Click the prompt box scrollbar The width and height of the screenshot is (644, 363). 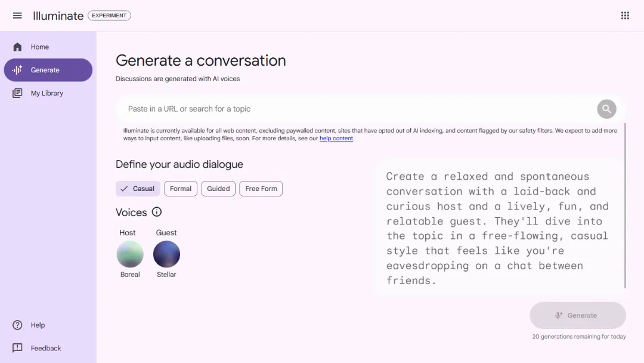[625, 205]
